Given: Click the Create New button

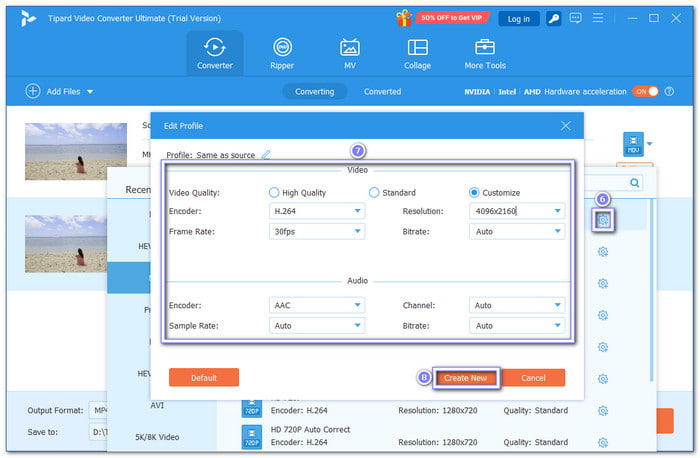Looking at the screenshot, I should 465,377.
